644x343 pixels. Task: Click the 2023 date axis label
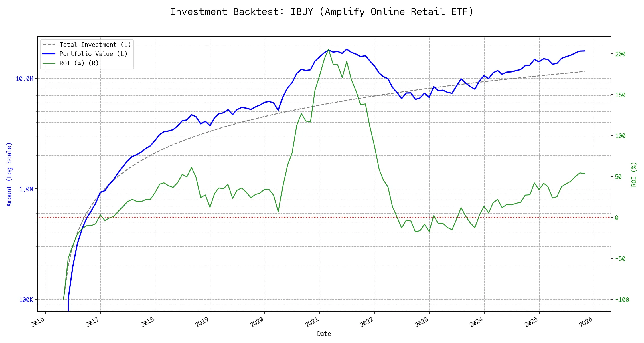tap(422, 322)
